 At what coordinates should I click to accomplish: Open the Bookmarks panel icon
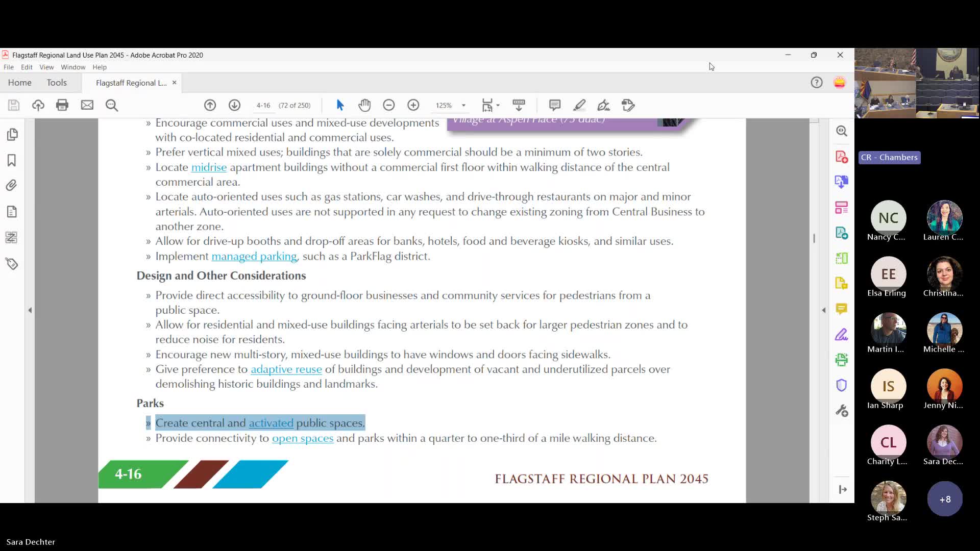[12, 160]
